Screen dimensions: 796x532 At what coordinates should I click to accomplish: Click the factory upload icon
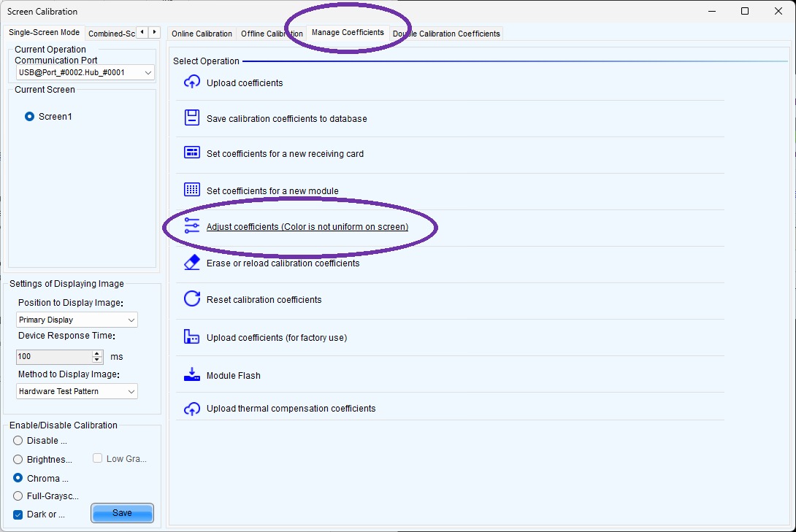click(192, 336)
